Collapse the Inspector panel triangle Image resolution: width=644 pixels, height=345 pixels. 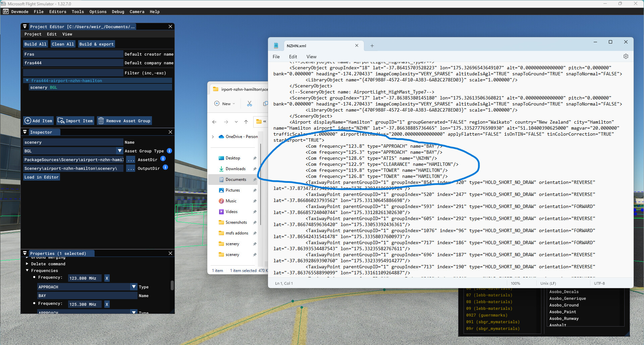click(25, 132)
